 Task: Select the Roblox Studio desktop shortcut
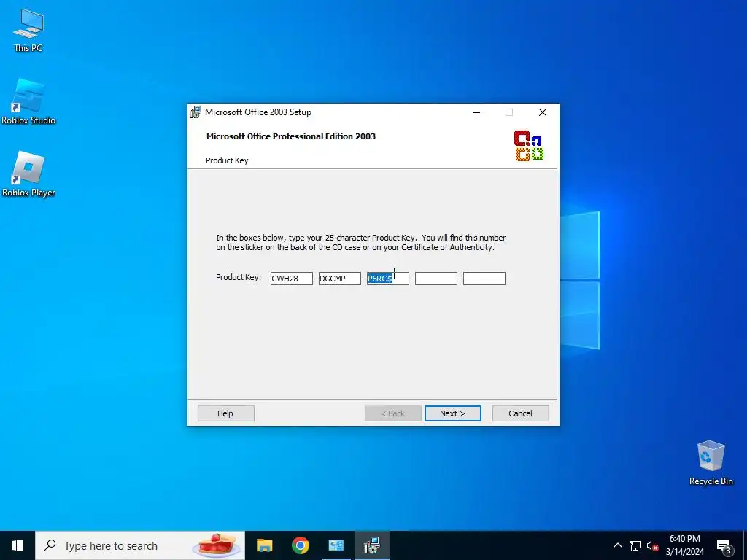[x=28, y=102]
